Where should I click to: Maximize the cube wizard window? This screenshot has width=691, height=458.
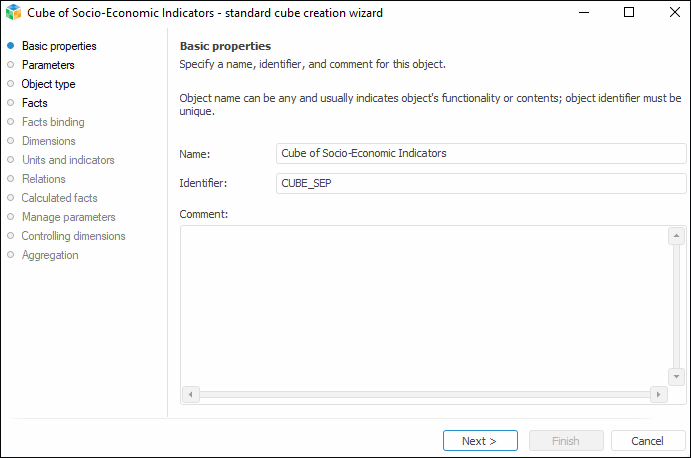[629, 13]
